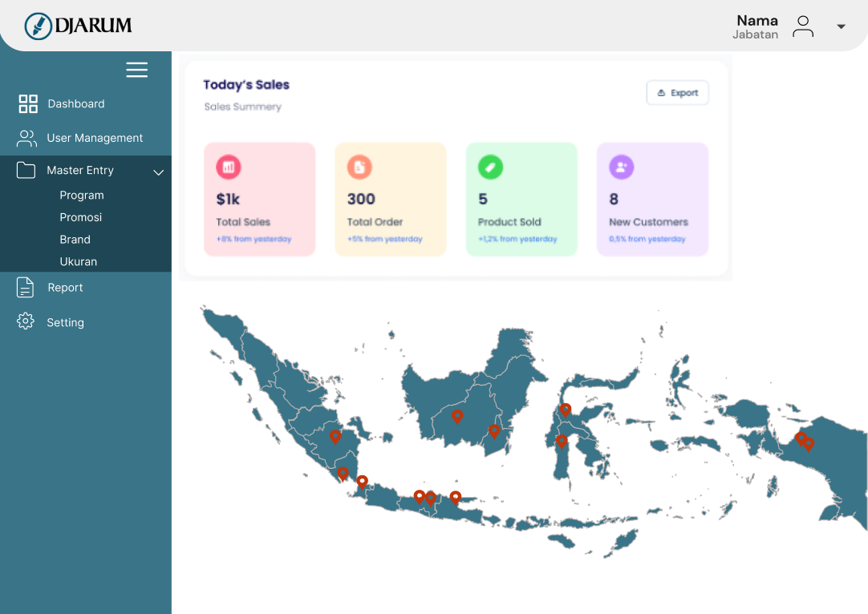Click the Report document icon
Screen dimensions: 868x614
point(26,287)
